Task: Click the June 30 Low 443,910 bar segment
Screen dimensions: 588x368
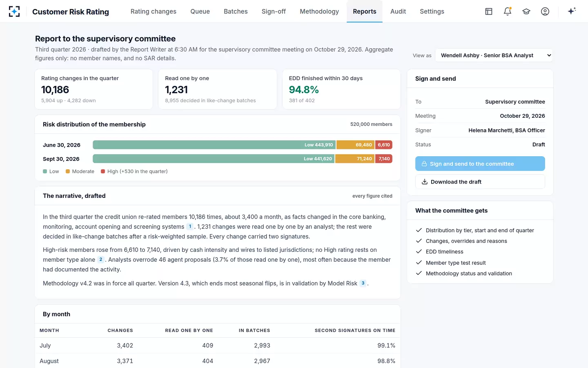Action: click(x=214, y=145)
